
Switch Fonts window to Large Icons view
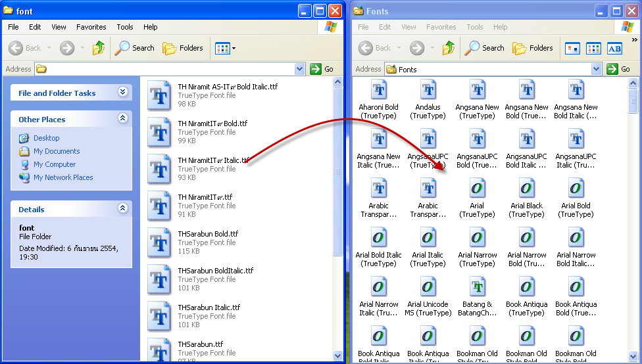pyautogui.click(x=572, y=49)
